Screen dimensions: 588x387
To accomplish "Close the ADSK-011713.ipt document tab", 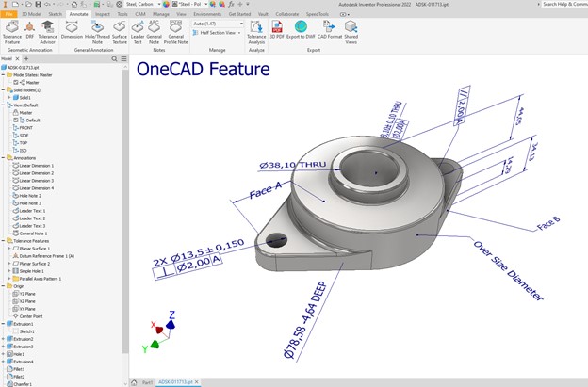I will click(197, 382).
